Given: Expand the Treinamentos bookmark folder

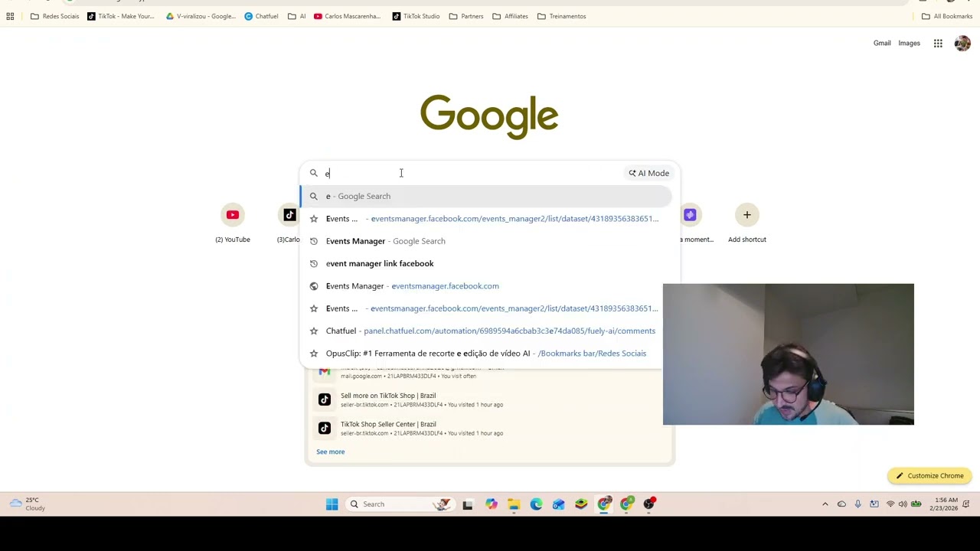Looking at the screenshot, I should click(562, 16).
